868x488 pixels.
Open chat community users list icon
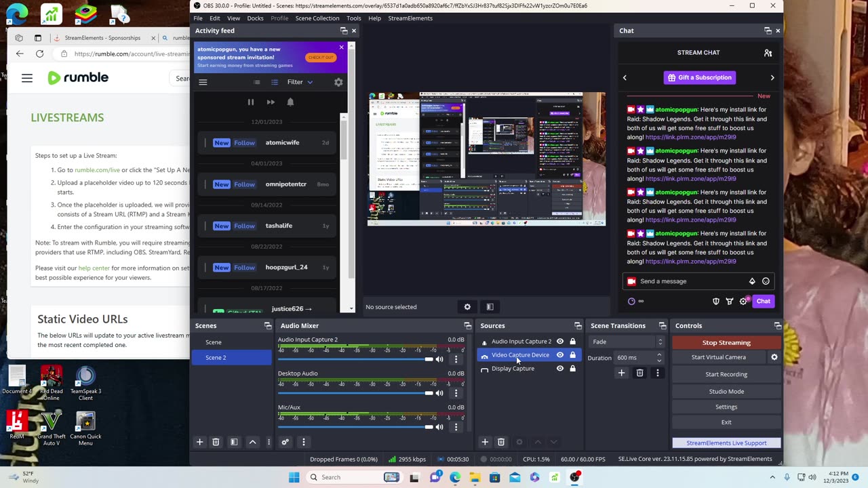(768, 53)
